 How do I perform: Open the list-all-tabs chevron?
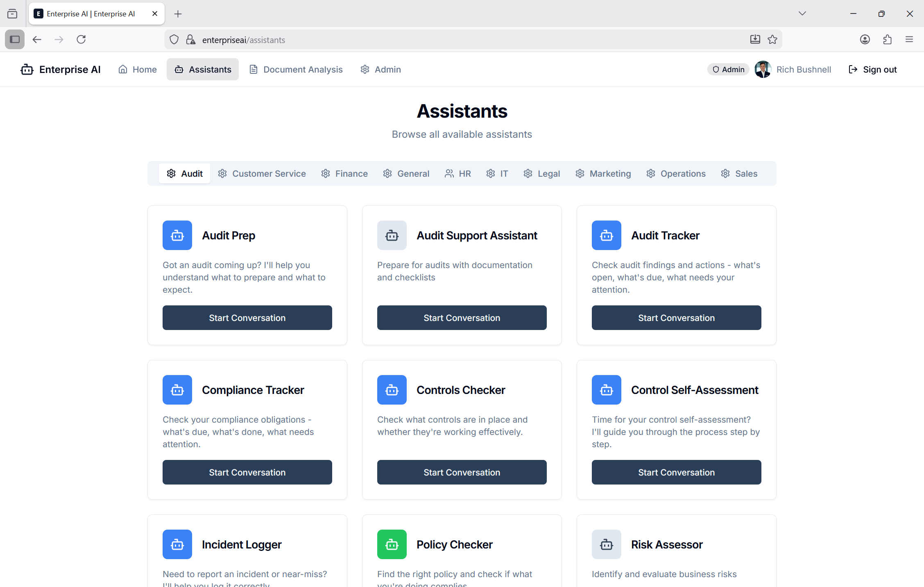click(x=802, y=13)
